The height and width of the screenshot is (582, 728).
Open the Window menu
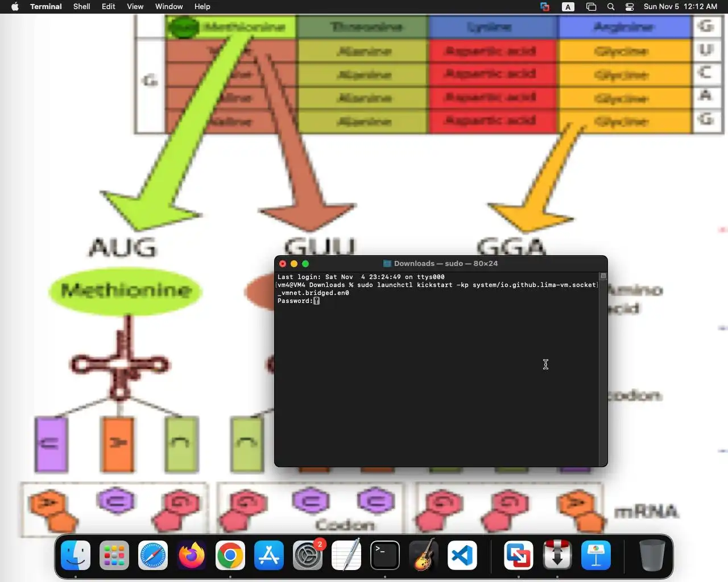169,6
